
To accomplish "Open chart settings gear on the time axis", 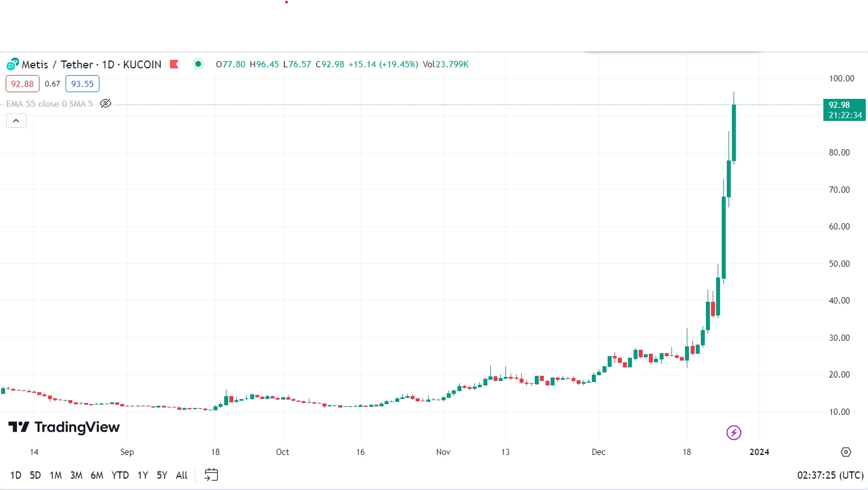I will (x=845, y=452).
